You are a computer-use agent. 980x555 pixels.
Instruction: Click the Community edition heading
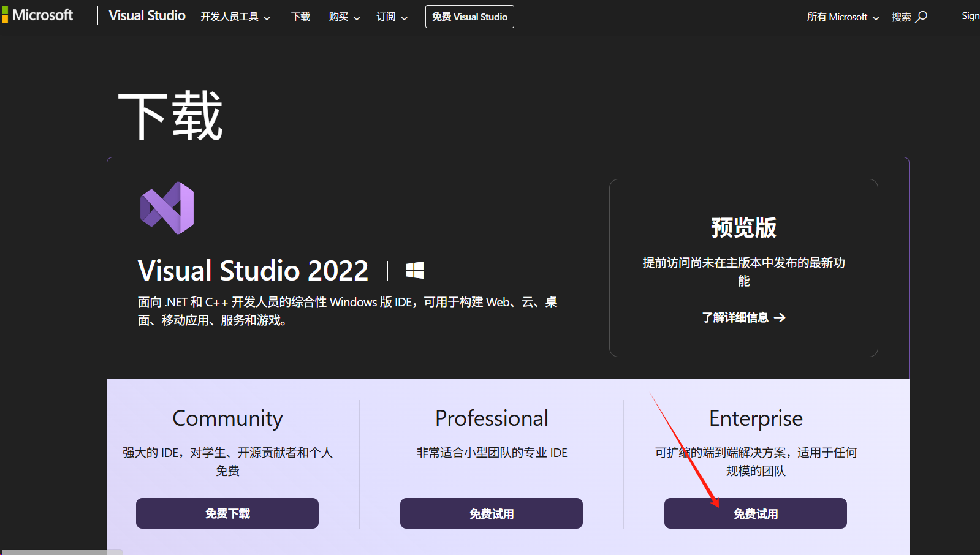227,418
